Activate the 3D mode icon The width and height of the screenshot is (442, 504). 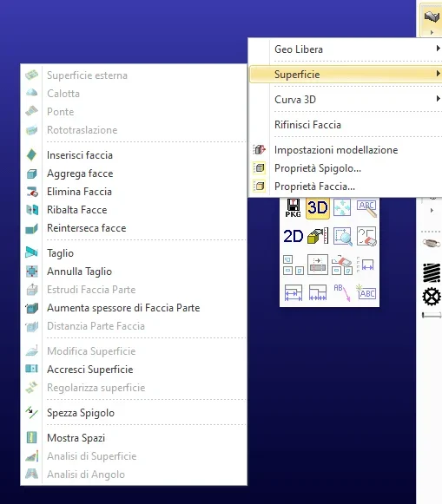(318, 208)
